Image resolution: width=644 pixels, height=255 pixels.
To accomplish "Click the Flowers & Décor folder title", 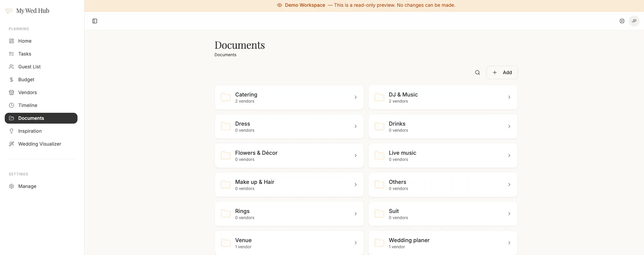I will coord(256,153).
